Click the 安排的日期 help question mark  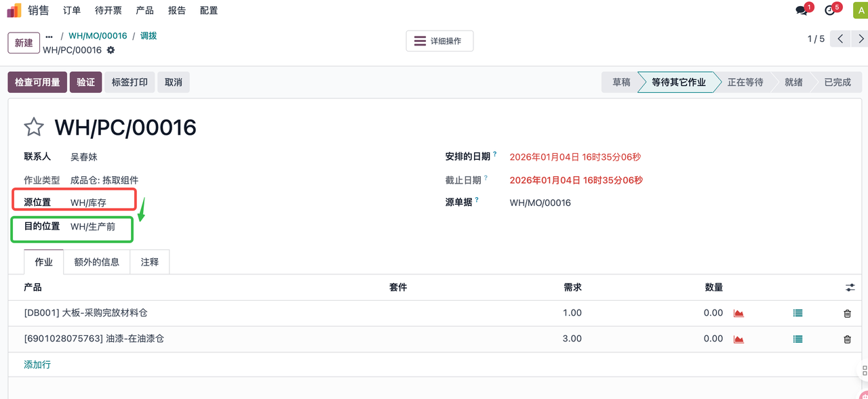click(x=495, y=154)
